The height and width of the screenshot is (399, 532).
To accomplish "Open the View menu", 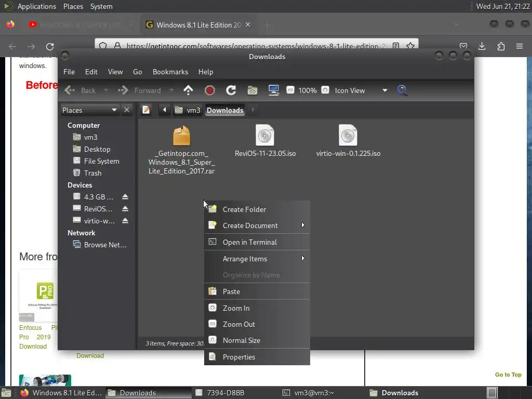I will tap(115, 72).
